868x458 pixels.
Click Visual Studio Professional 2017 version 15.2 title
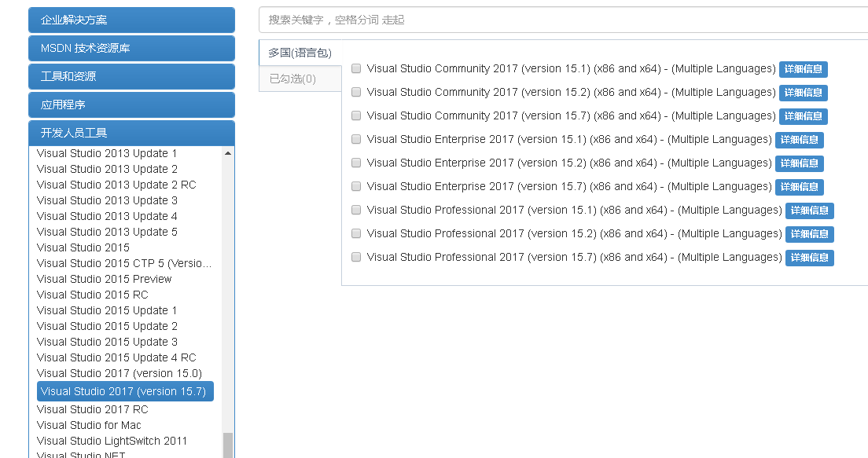coord(574,233)
